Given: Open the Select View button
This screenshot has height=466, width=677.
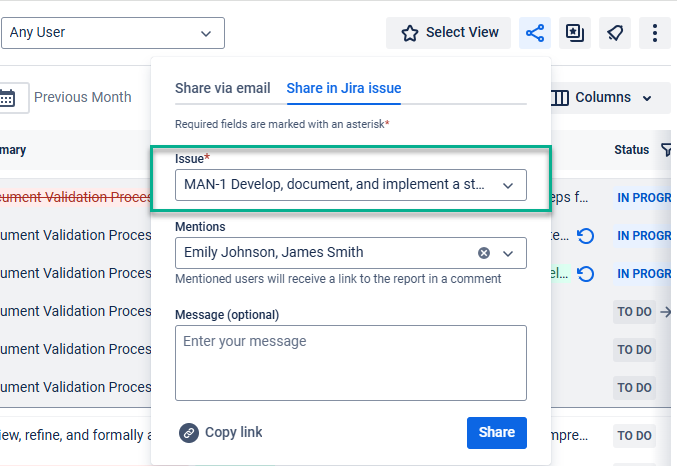Looking at the screenshot, I should 449,33.
